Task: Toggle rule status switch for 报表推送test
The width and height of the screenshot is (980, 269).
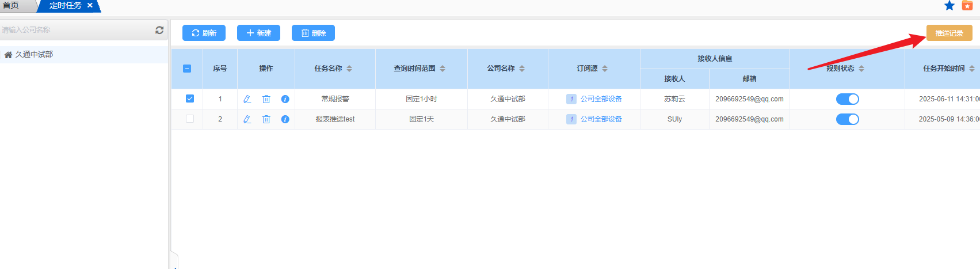Action: click(847, 119)
